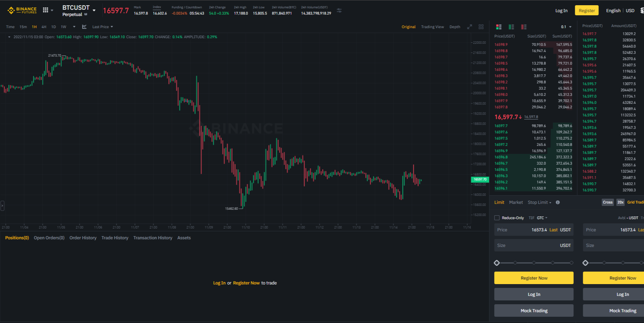The image size is (644, 323).
Task: Click Log In in top header
Action: pyautogui.click(x=561, y=11)
